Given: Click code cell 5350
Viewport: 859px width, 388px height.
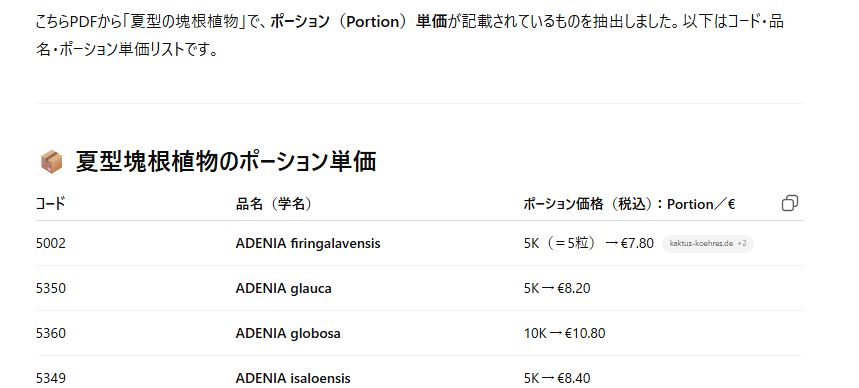Looking at the screenshot, I should (51, 288).
